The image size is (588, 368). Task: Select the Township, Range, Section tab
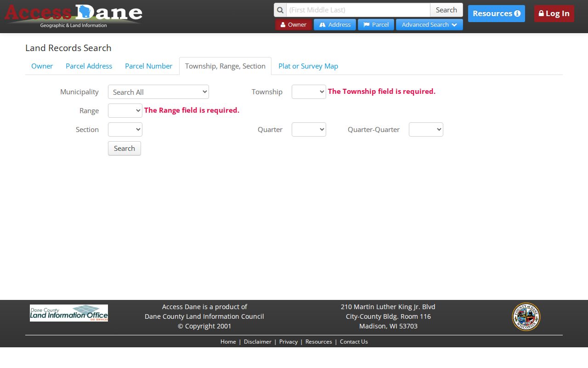[x=225, y=66]
